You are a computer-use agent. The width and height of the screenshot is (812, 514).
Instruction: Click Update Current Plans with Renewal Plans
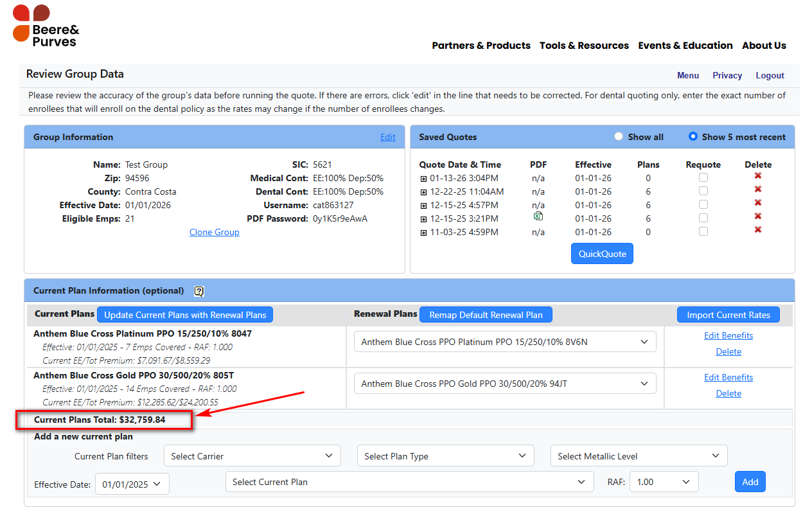[185, 315]
